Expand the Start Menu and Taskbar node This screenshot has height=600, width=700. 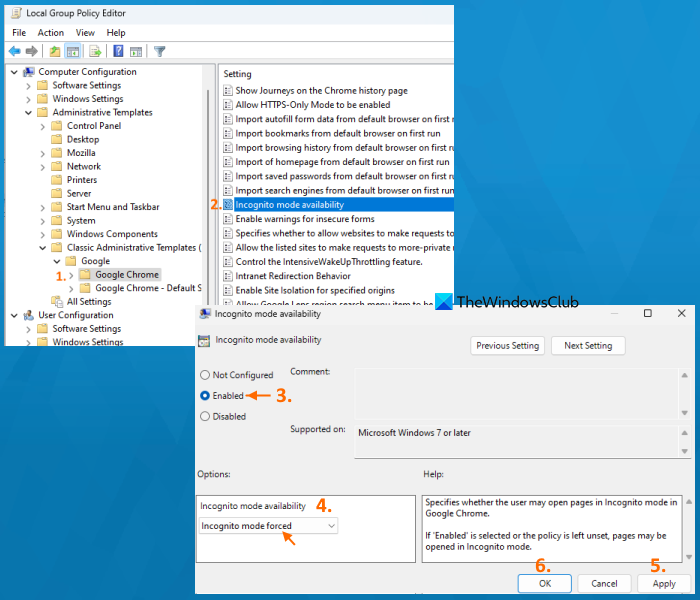coord(43,208)
